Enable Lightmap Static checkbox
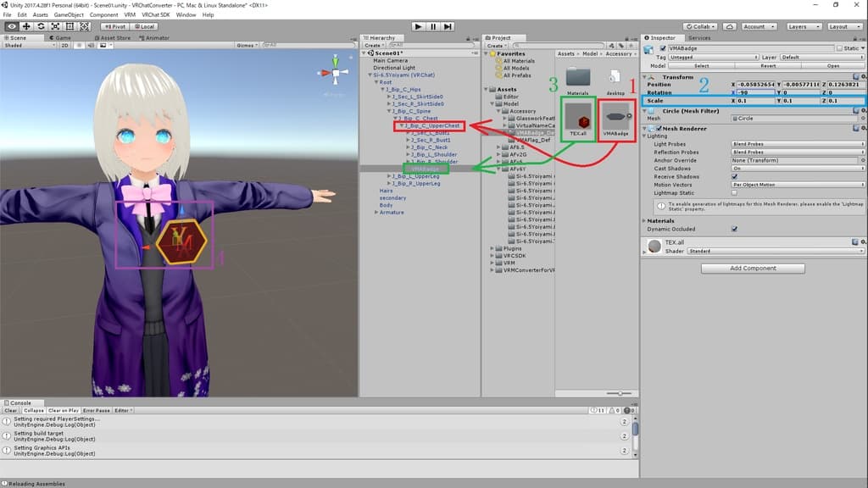The height and width of the screenshot is (488, 868). (x=734, y=192)
